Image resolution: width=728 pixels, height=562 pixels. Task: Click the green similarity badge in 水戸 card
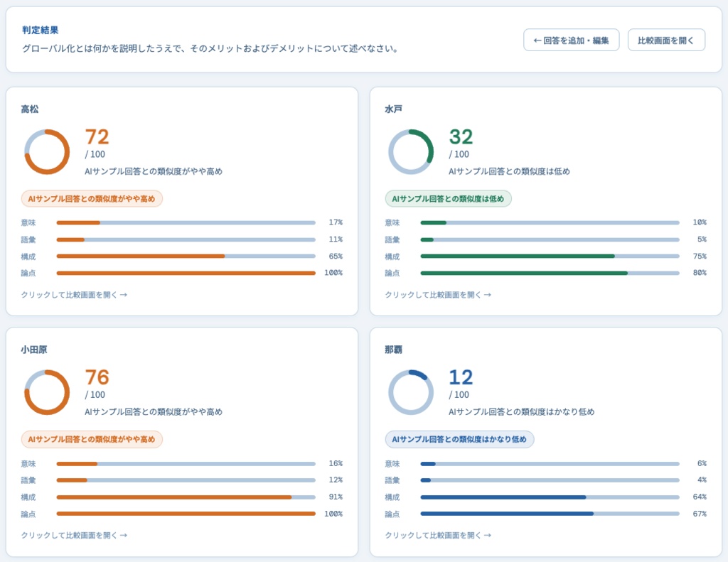point(448,199)
